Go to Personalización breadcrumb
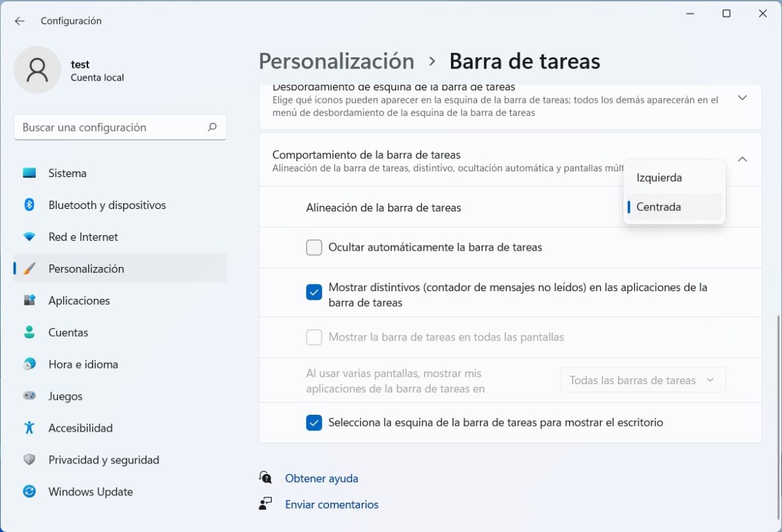This screenshot has height=532, width=782. (x=336, y=61)
